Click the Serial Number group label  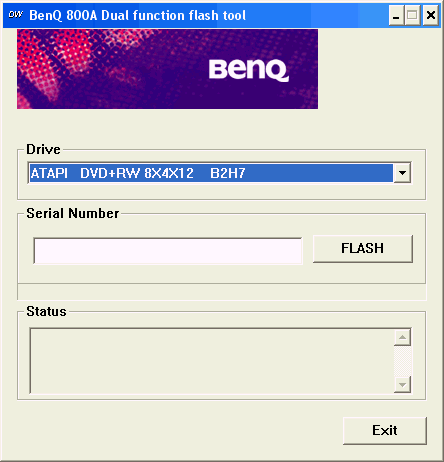coord(73,213)
